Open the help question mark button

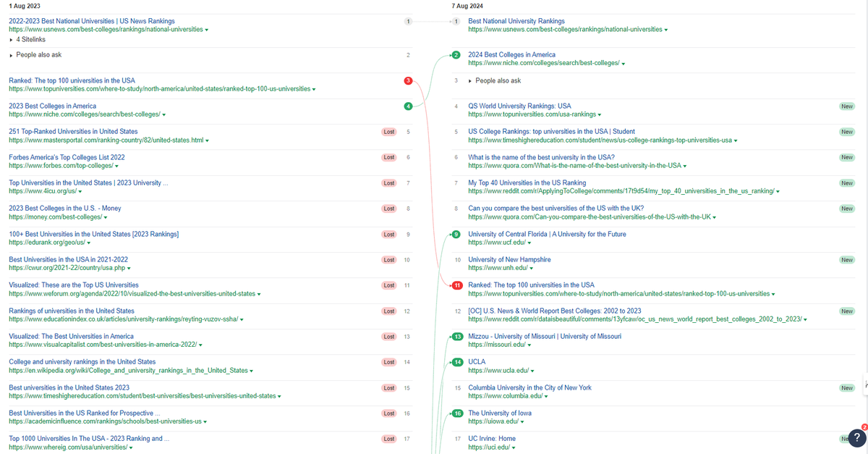(x=856, y=437)
